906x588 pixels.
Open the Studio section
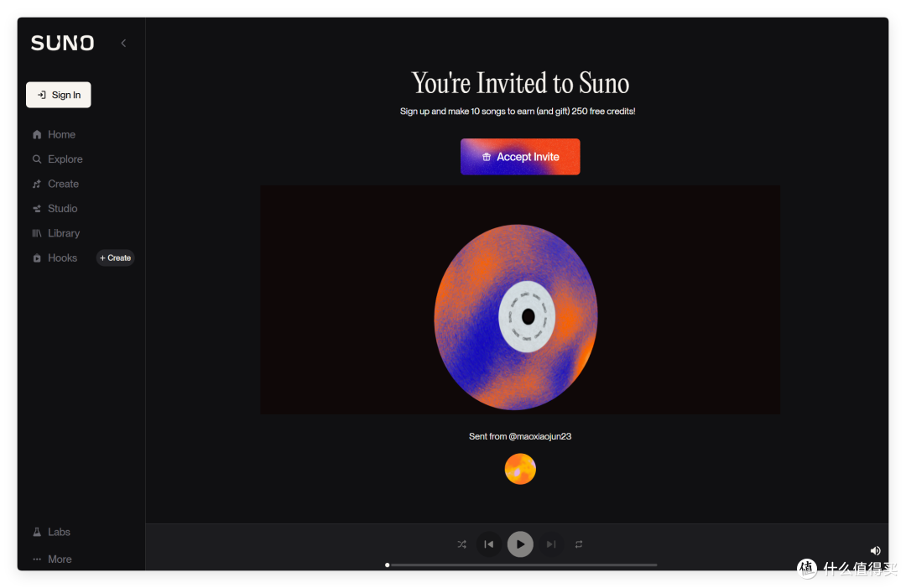pos(62,209)
